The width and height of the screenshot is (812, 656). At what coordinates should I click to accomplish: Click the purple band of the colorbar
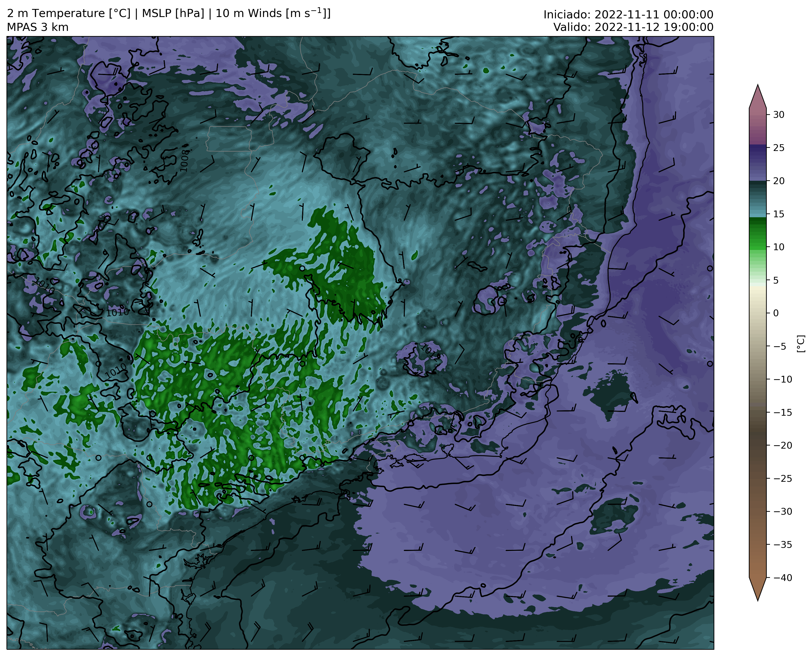point(758,163)
